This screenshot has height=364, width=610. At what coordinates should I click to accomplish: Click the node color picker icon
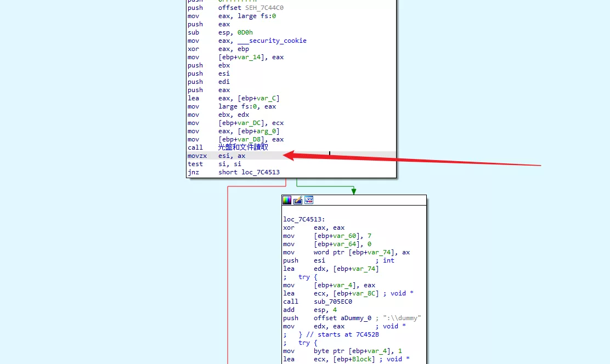tap(287, 200)
